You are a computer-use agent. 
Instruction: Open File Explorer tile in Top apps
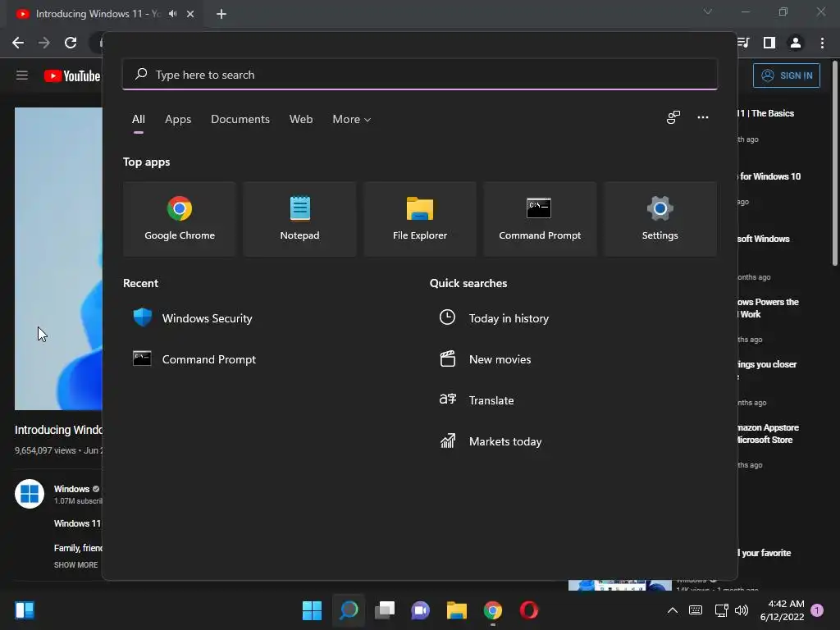(419, 218)
